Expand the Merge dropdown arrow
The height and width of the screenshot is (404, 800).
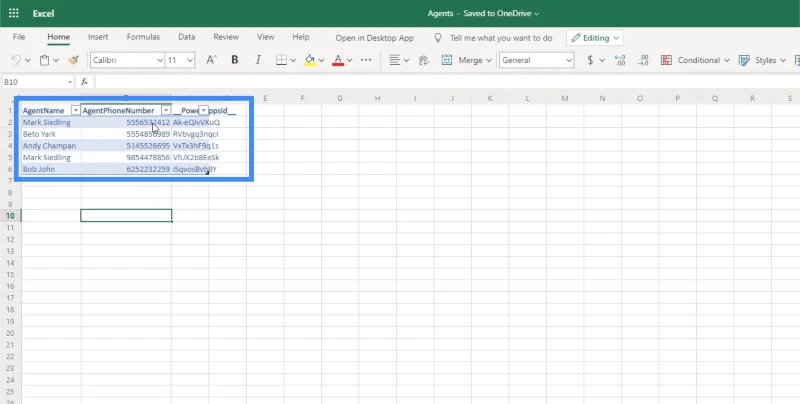tap(489, 60)
